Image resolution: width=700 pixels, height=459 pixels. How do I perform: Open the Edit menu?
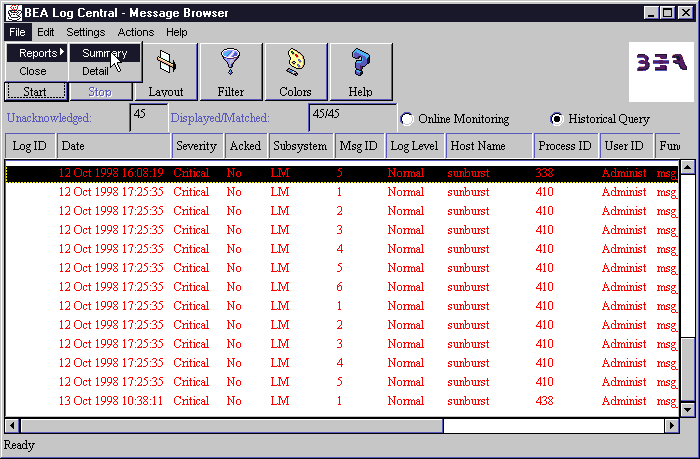pos(46,32)
